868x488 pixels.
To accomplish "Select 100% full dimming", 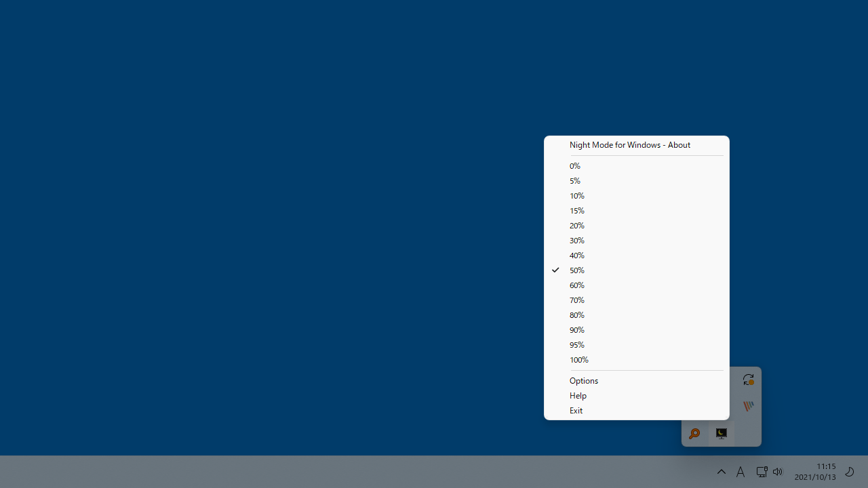I will coord(636,360).
